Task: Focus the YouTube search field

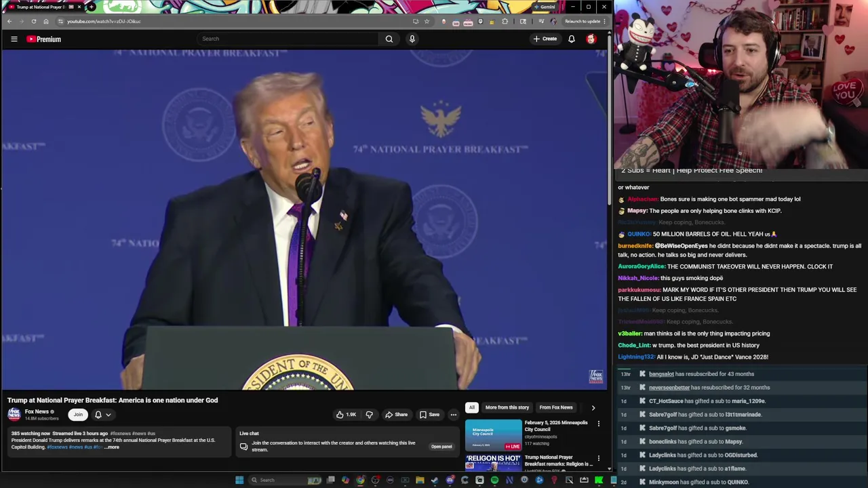Action: tap(288, 39)
